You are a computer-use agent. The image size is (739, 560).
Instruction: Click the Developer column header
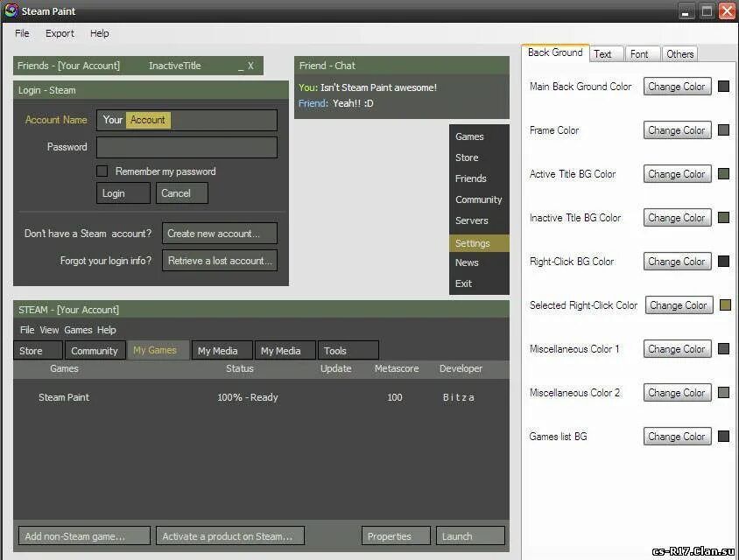click(x=461, y=368)
